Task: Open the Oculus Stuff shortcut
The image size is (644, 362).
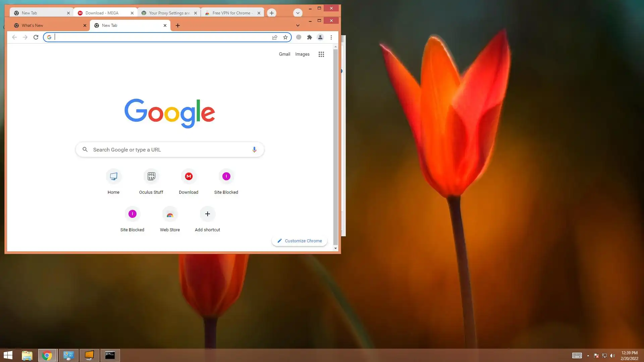Action: pos(151,181)
